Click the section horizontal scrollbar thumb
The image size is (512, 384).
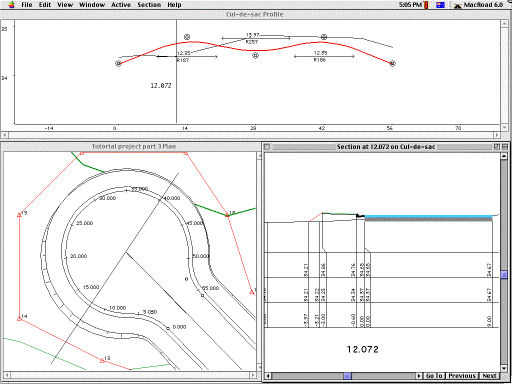coord(347,376)
